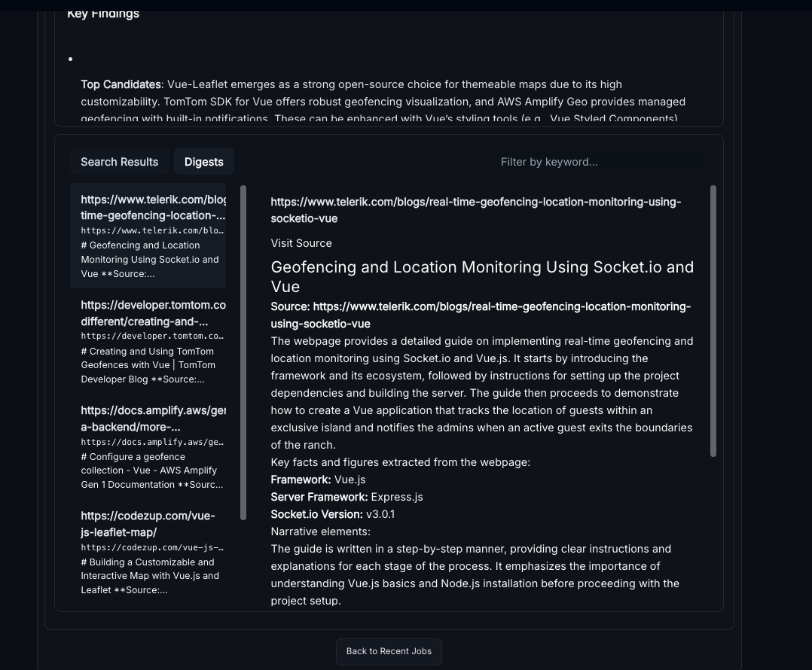Click the digest content pane scrollbar
This screenshot has height=670, width=812.
[x=713, y=321]
